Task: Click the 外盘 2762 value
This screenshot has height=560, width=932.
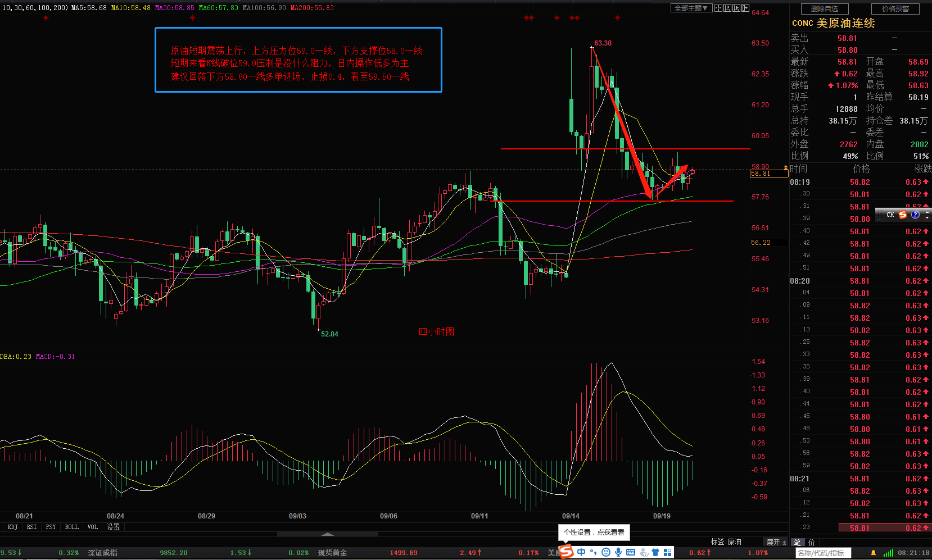Action: [849, 144]
